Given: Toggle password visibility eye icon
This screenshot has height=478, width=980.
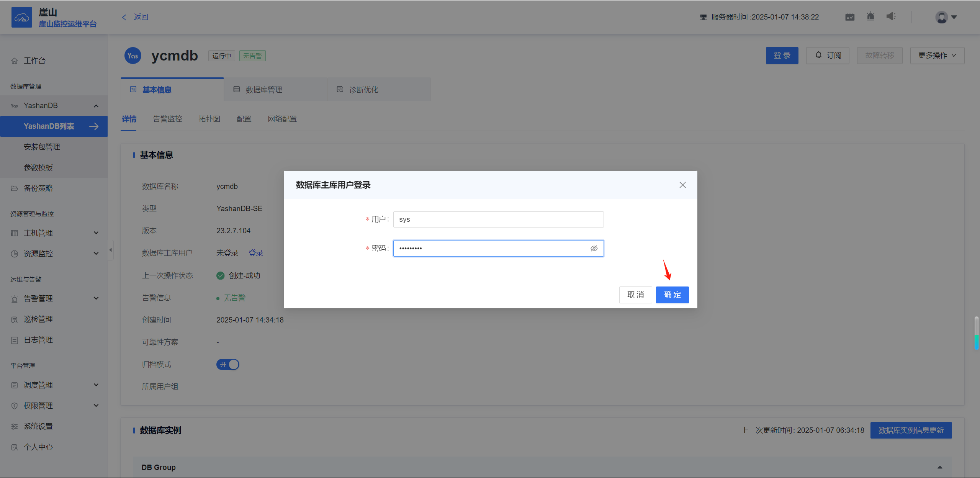Looking at the screenshot, I should (594, 248).
